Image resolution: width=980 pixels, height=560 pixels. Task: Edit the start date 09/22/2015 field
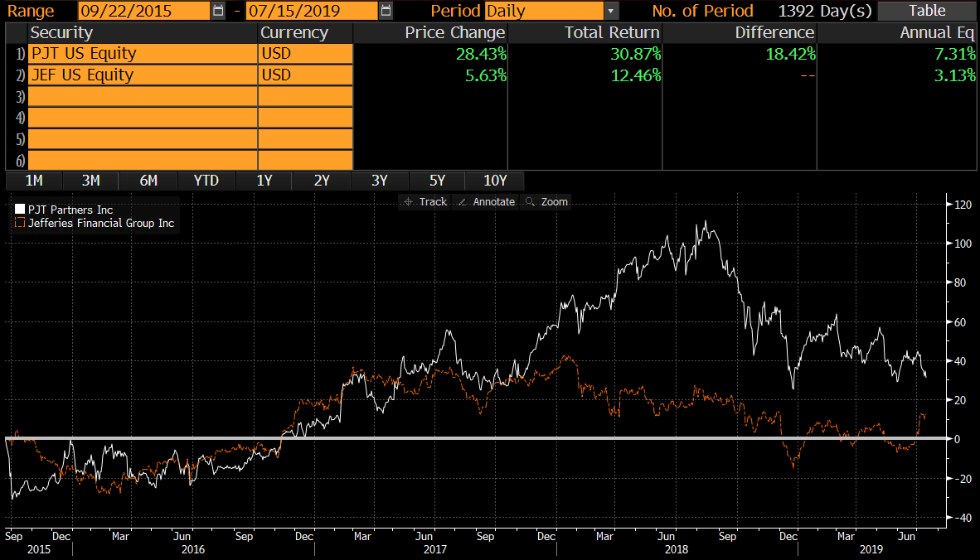(143, 11)
